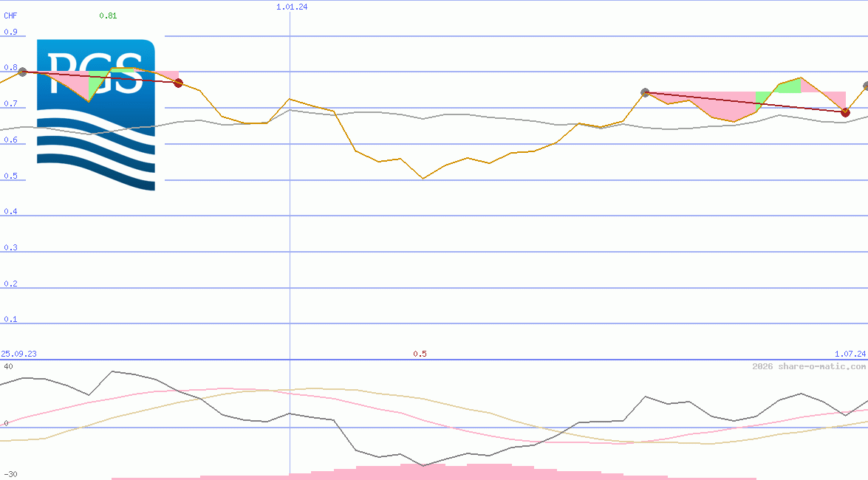
Task: Click the 1.07.24 end date label
Action: click(850, 354)
